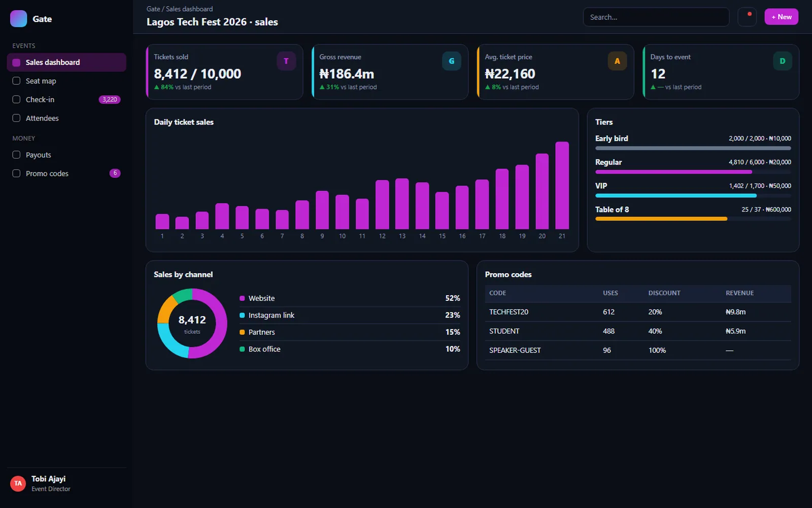This screenshot has width=812, height=508.
Task: Click in the Search field
Action: click(656, 17)
